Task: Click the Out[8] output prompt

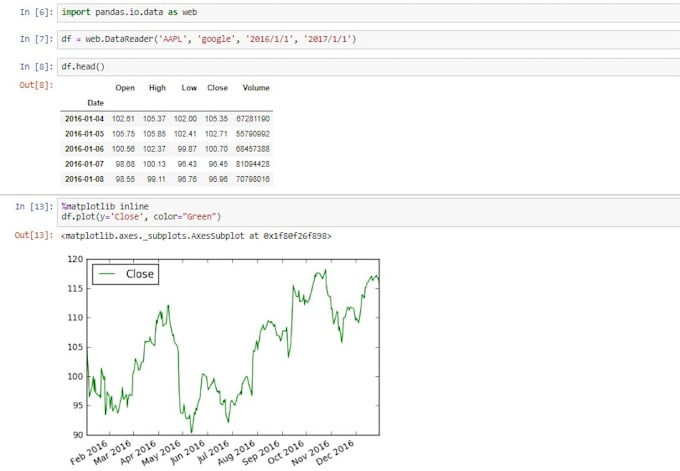Action: click(36, 85)
